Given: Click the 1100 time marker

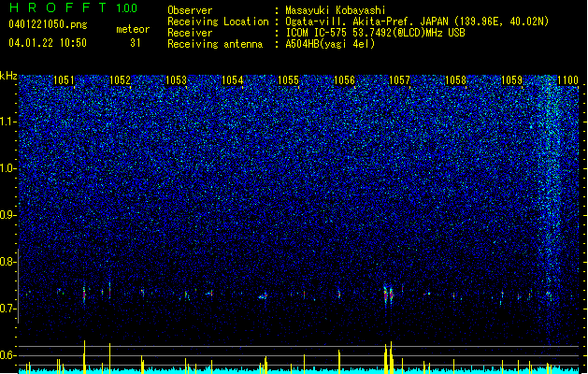Looking at the screenshot, I should point(567,80).
